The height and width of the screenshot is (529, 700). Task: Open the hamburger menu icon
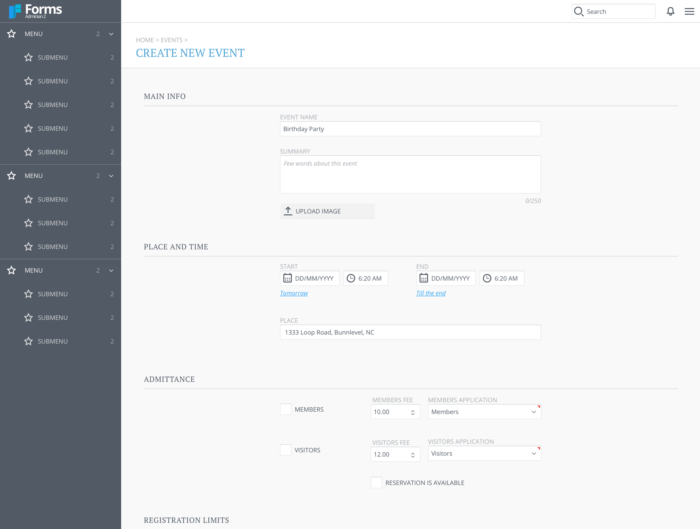click(x=689, y=11)
